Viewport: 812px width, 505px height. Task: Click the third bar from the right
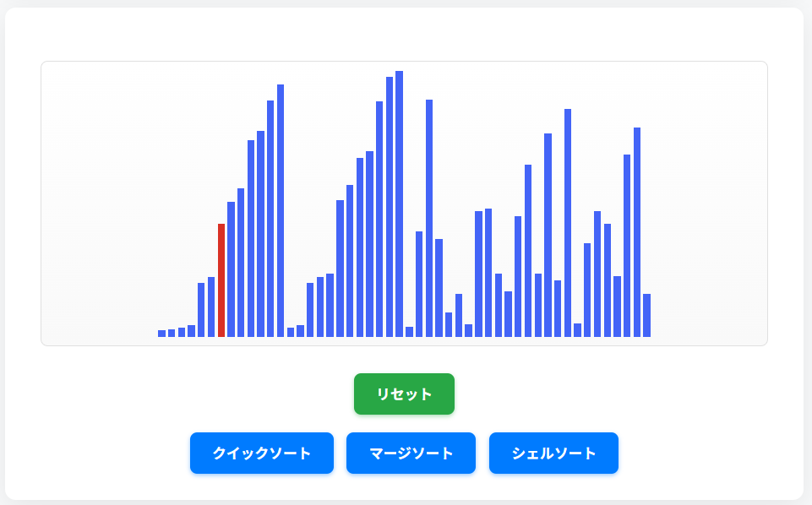pyautogui.click(x=627, y=246)
